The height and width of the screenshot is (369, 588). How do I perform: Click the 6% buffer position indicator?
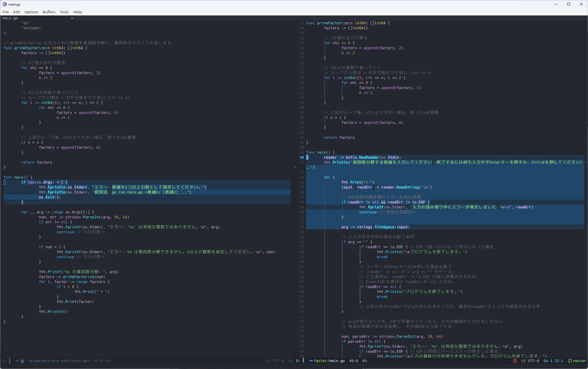point(364,361)
